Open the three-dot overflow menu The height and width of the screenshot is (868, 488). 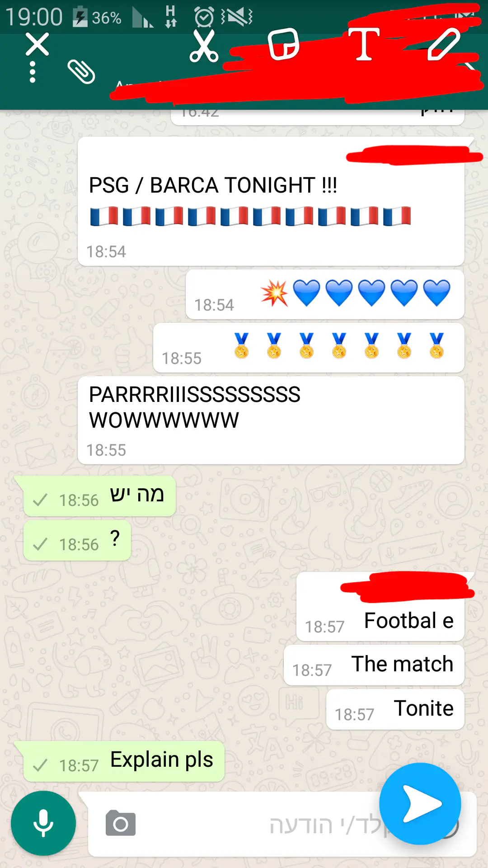pyautogui.click(x=33, y=72)
